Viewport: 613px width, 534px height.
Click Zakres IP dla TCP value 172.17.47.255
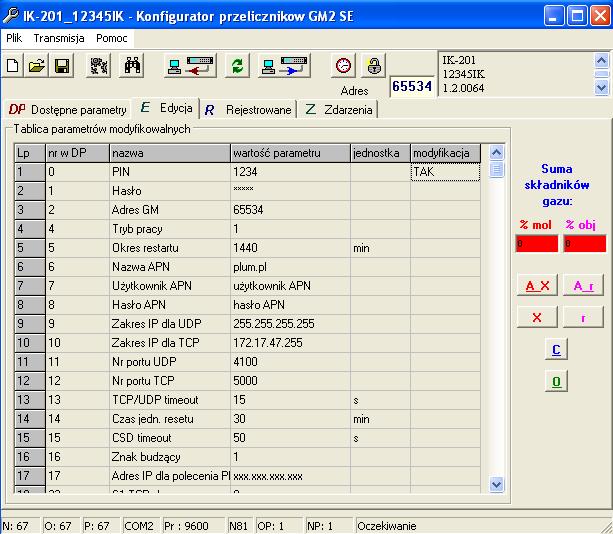click(290, 343)
